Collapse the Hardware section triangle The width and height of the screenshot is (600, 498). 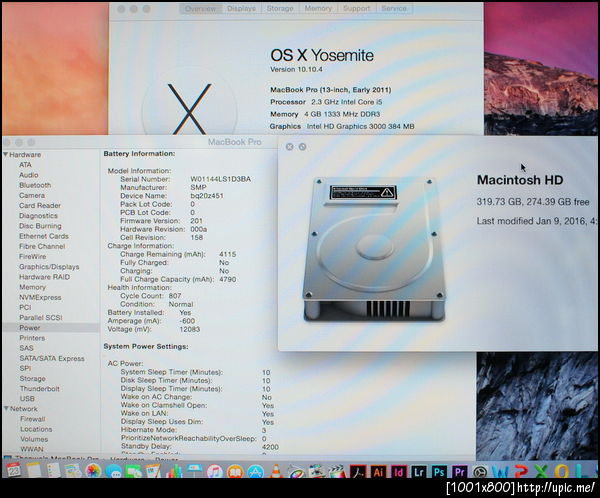click(5, 154)
